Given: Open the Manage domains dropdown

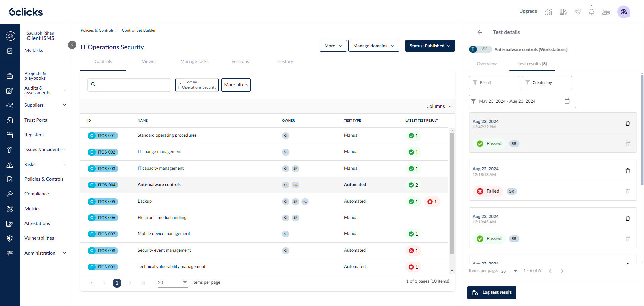Looking at the screenshot, I should point(374,46).
